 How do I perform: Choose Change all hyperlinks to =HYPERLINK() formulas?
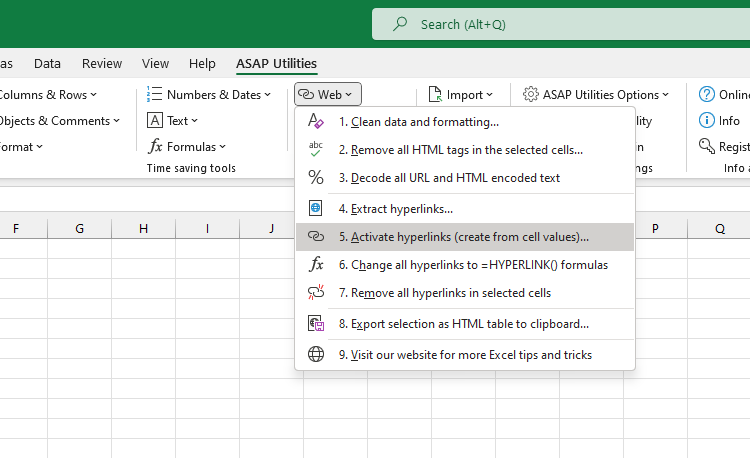click(465, 264)
